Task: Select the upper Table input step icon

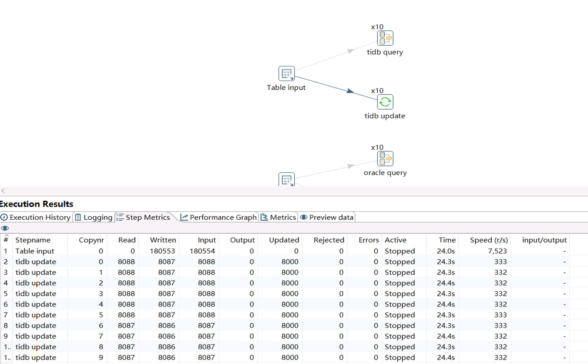Action: pos(286,74)
